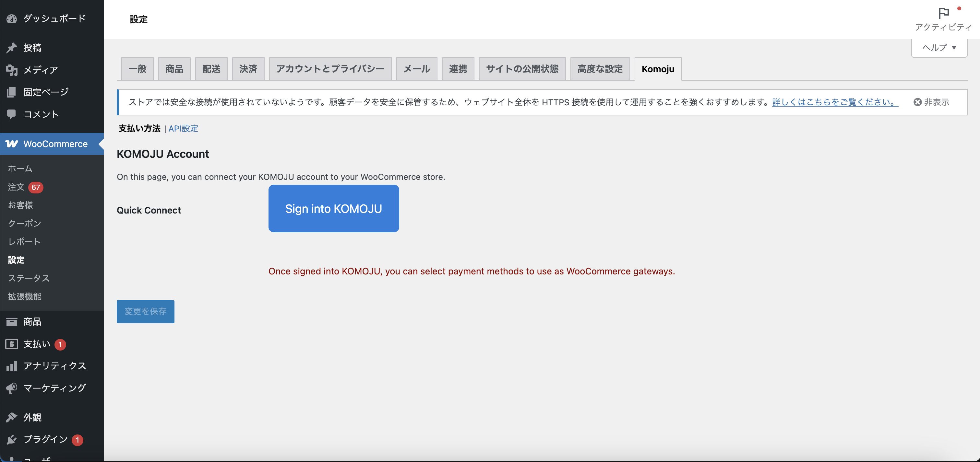Click the Media library icon
The height and width of the screenshot is (462, 980).
pos(11,70)
